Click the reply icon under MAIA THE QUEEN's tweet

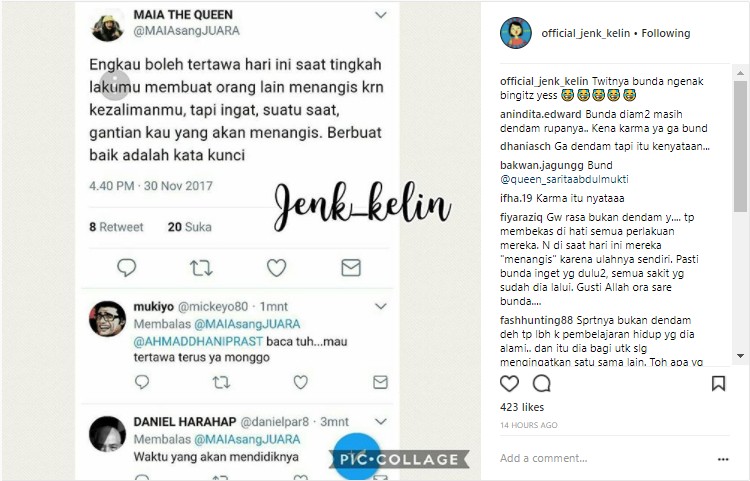point(127,268)
